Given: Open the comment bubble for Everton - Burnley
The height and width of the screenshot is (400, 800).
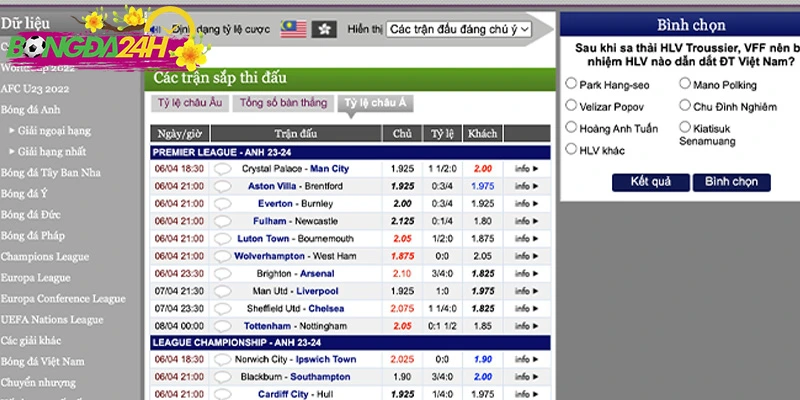Looking at the screenshot, I should (x=222, y=204).
